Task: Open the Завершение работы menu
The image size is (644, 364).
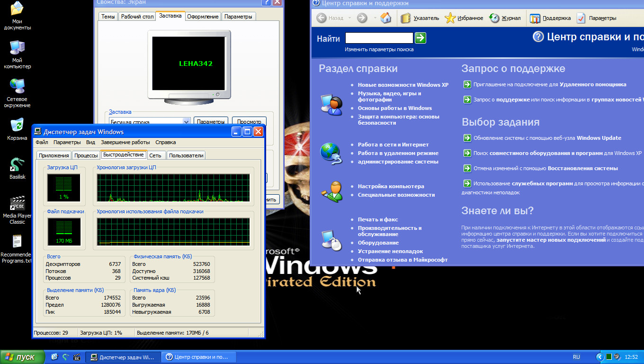Action: pyautogui.click(x=125, y=142)
